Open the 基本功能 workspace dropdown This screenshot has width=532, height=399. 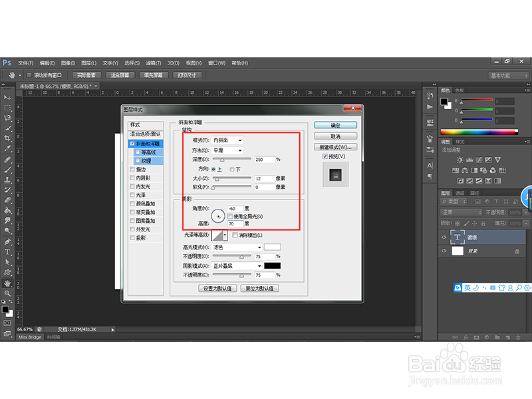coord(509,75)
